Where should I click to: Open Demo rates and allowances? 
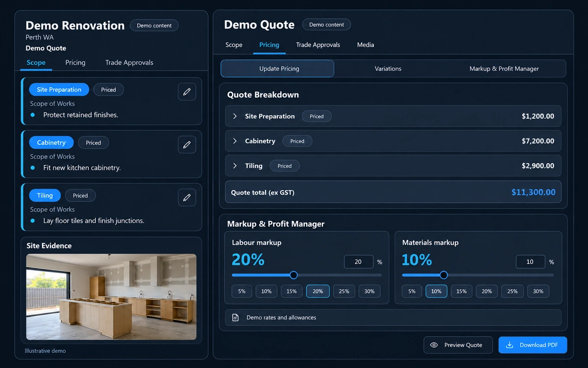pyautogui.click(x=393, y=318)
